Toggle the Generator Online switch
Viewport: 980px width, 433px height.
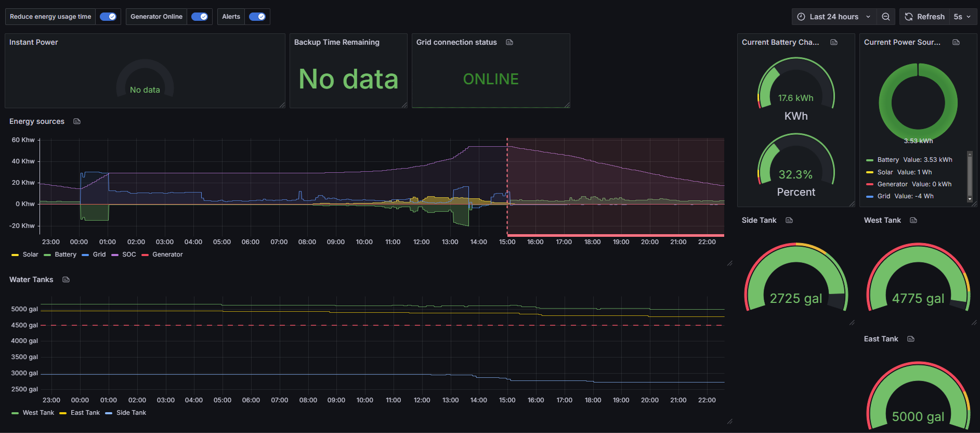pyautogui.click(x=200, y=17)
